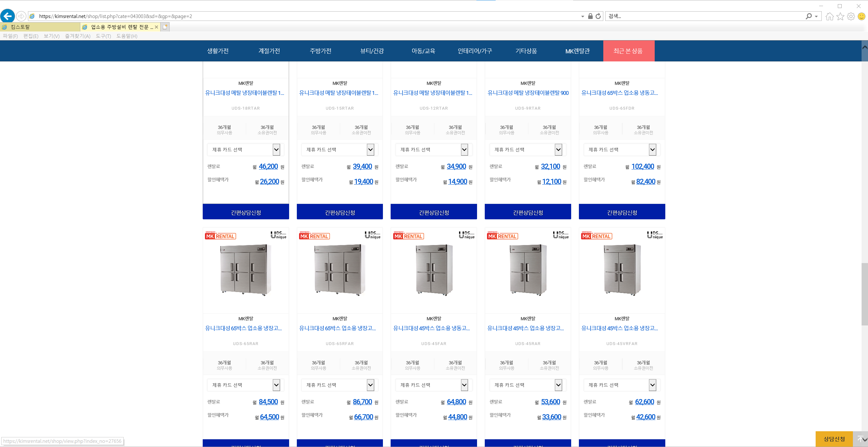Click the search magnifier icon
Screen dimensions: 868x447
[809, 16]
